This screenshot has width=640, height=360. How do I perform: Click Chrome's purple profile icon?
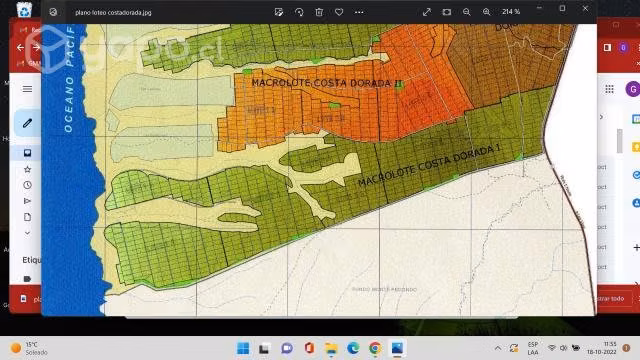coord(623,48)
